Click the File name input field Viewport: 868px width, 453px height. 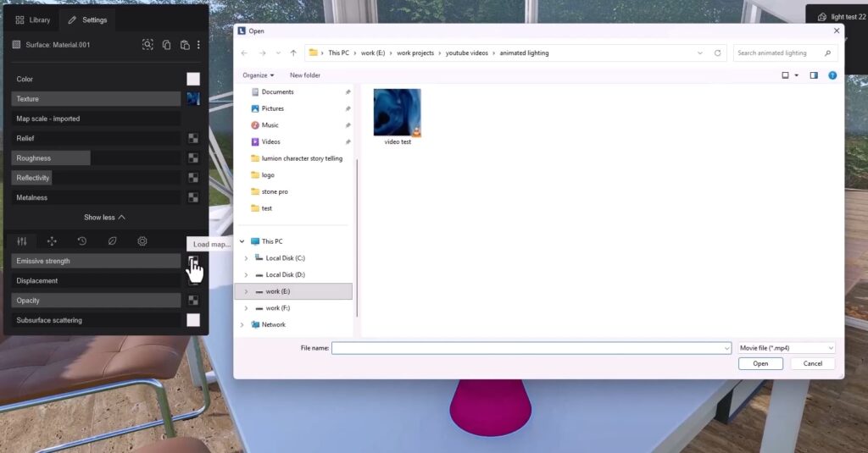tap(531, 348)
